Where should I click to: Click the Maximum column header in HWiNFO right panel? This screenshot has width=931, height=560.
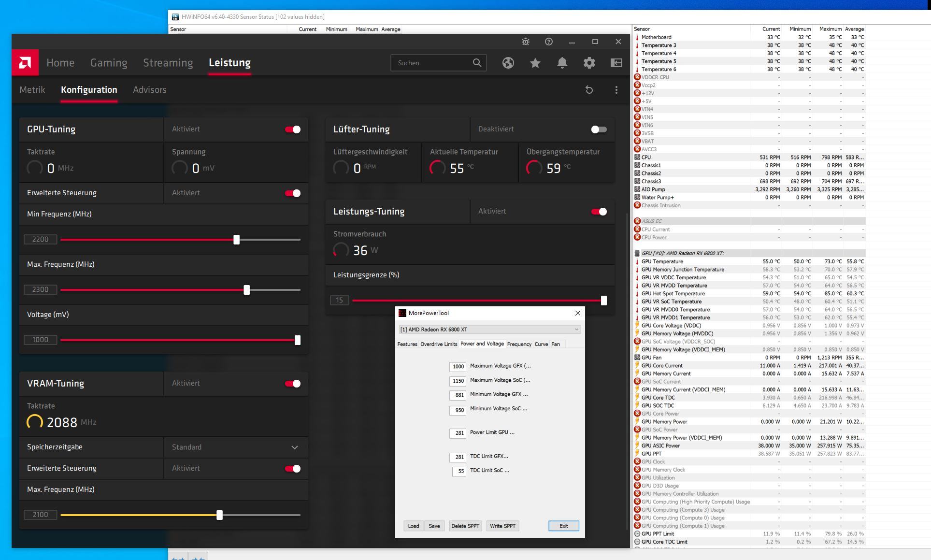click(x=830, y=29)
